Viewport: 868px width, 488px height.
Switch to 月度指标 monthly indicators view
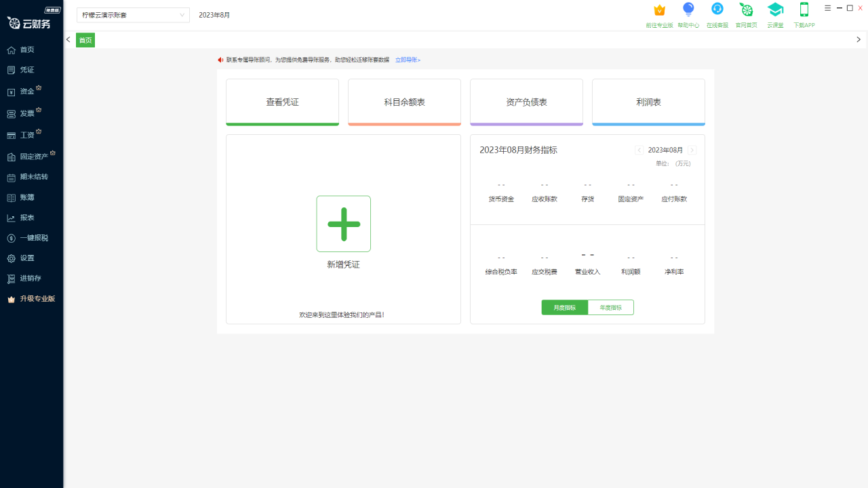(564, 307)
